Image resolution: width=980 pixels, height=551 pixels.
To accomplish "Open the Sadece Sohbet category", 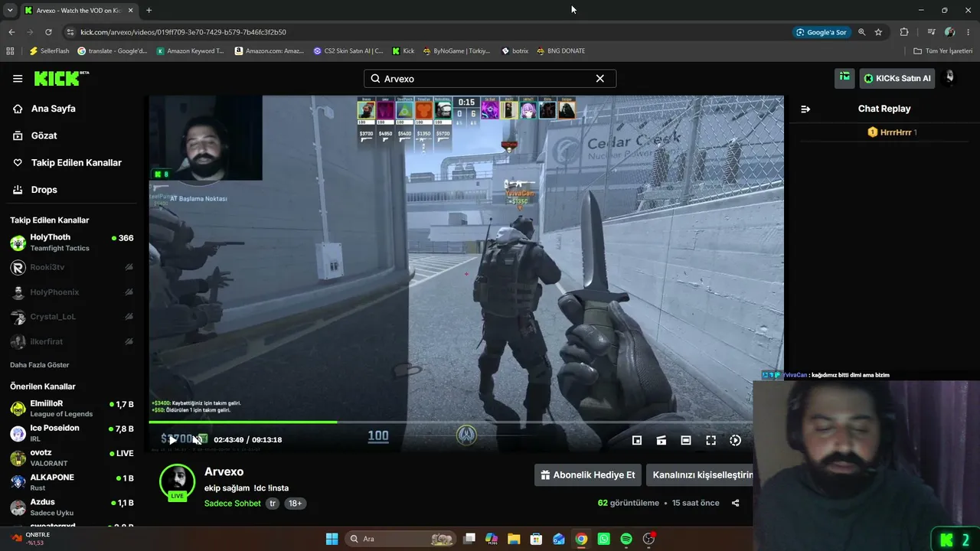I will (233, 504).
